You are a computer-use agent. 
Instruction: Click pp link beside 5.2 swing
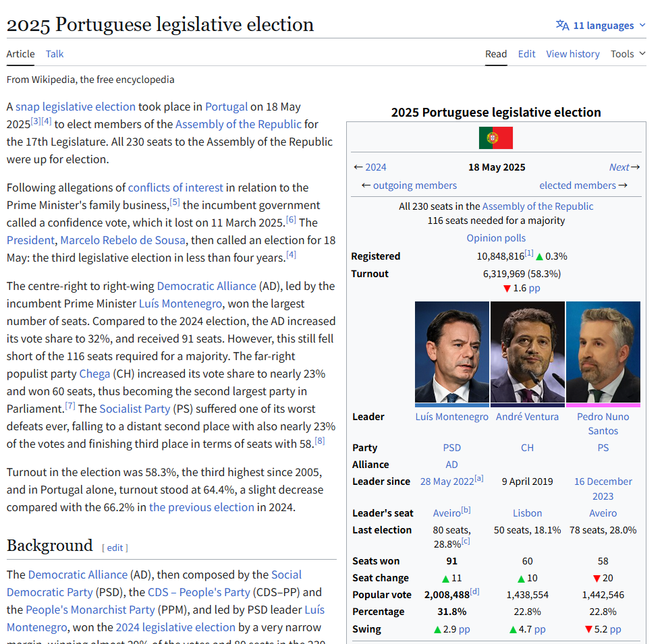tap(615, 629)
